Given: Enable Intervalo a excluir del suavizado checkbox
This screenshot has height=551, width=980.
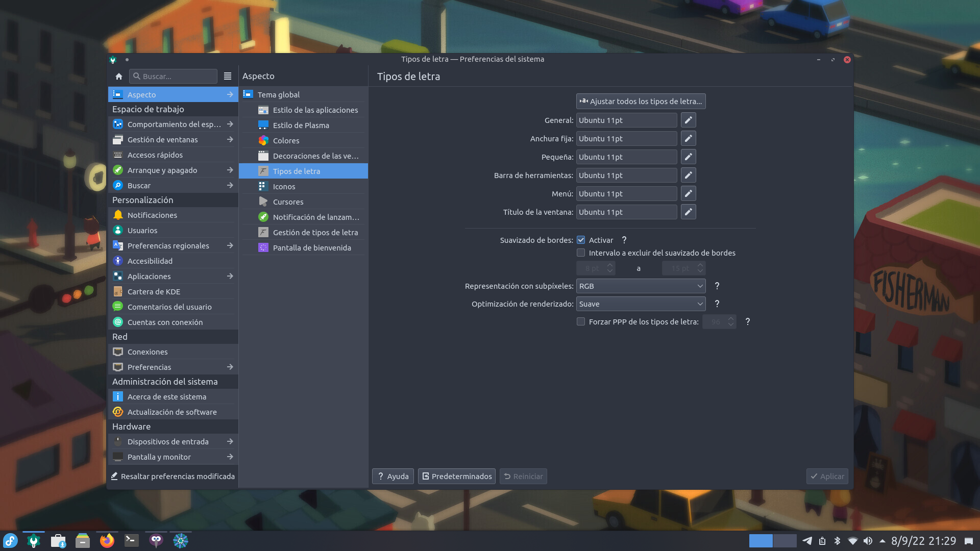Looking at the screenshot, I should pyautogui.click(x=581, y=253).
